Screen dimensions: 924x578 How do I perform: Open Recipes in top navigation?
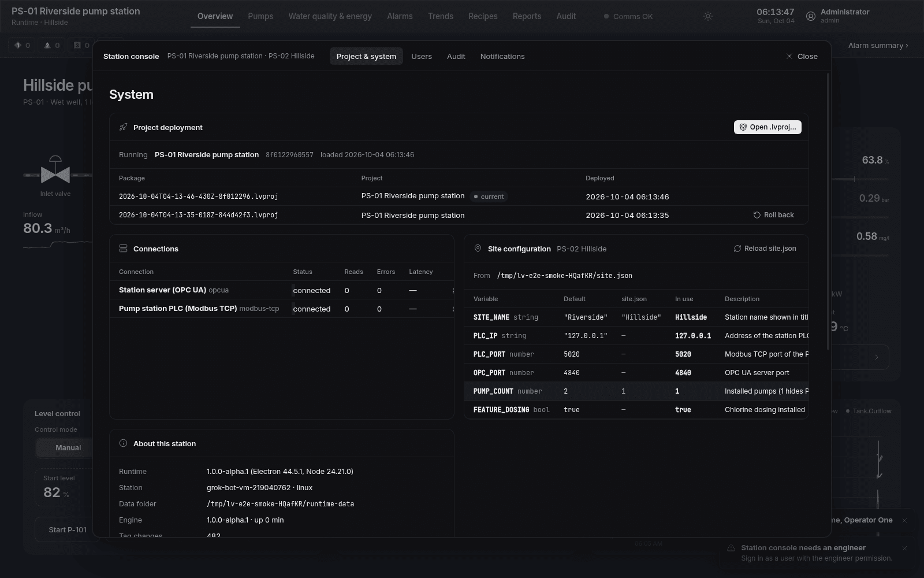pos(483,16)
